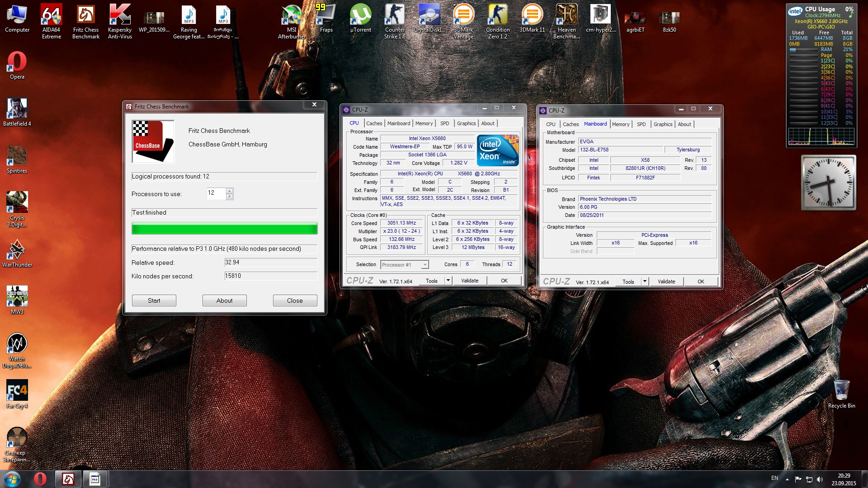Image resolution: width=868 pixels, height=488 pixels.
Task: Open Mainboard tab in left CPU-Z window
Action: 399,123
